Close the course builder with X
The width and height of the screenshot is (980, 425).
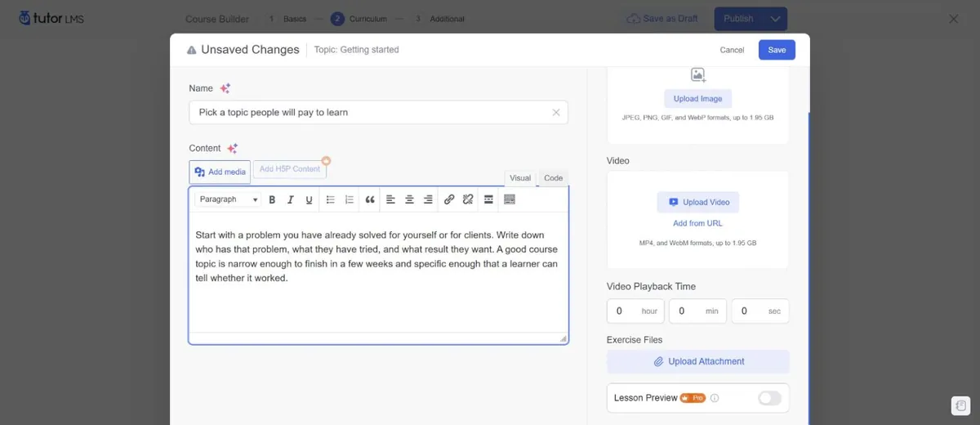coord(954,19)
